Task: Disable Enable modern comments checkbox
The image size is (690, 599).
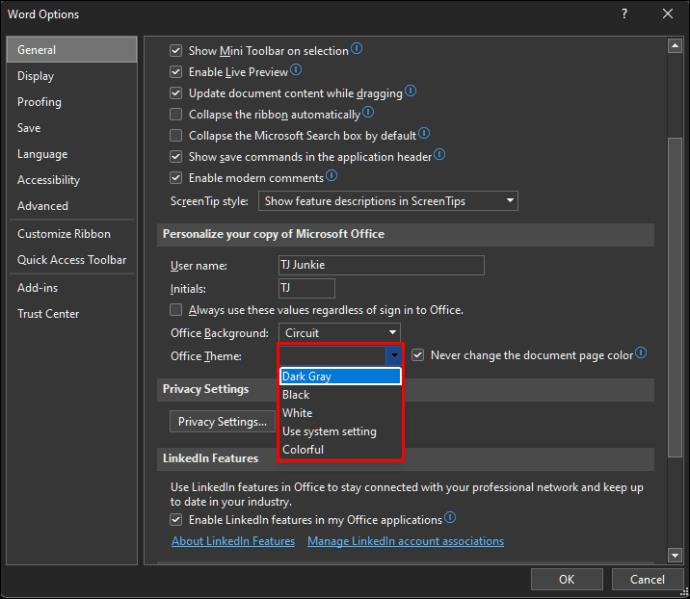Action: pos(176,178)
